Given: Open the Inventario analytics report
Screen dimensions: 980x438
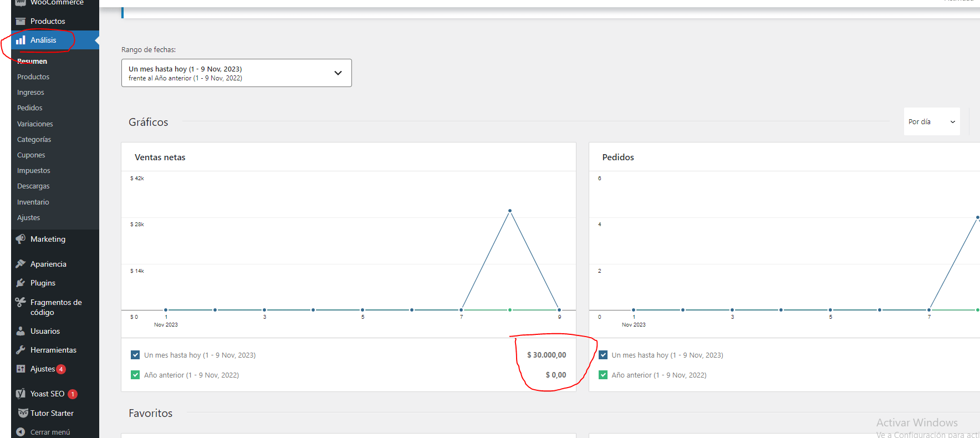Looking at the screenshot, I should tap(33, 202).
